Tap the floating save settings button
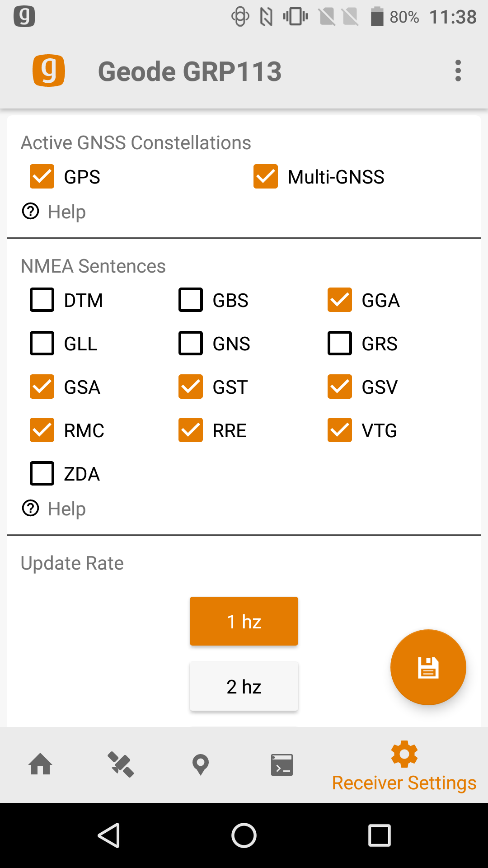Screen dimensions: 488x868 (x=428, y=667)
